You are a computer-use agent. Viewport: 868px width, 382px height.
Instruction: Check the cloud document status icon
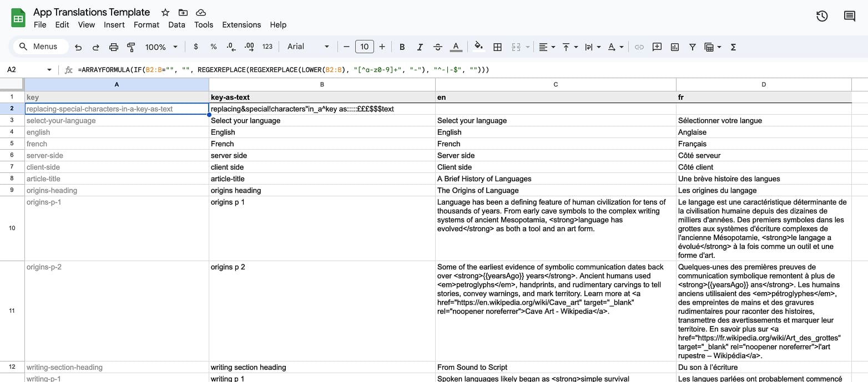tap(201, 12)
